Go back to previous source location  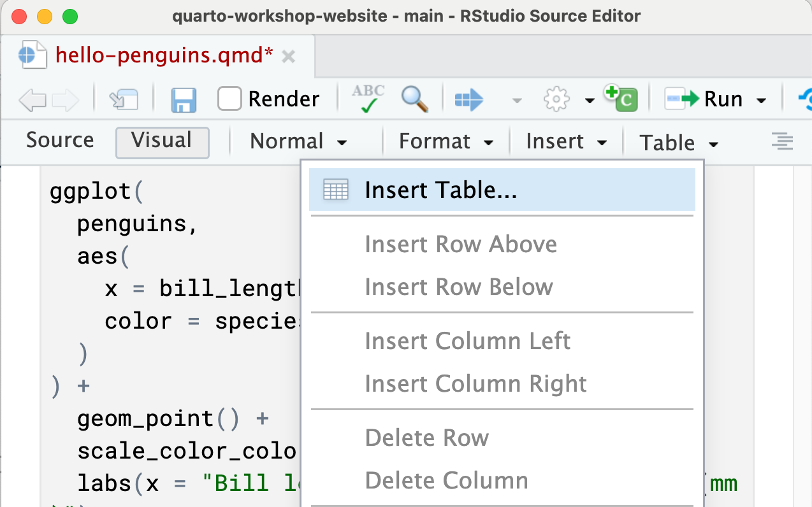33,99
